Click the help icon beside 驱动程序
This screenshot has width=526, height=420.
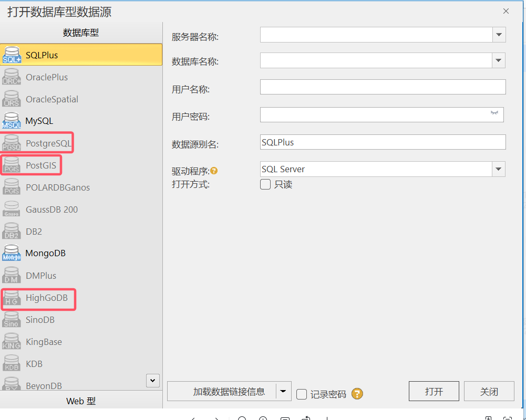pos(214,171)
